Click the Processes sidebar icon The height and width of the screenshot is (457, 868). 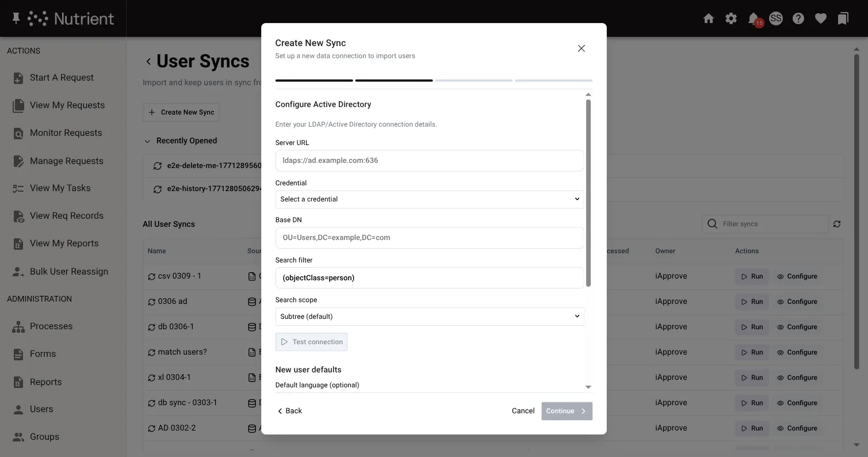point(18,326)
